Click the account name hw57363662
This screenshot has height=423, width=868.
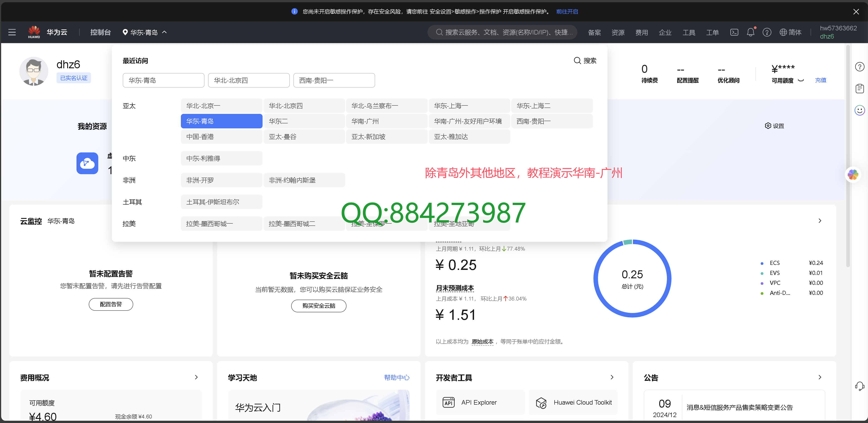(x=838, y=28)
